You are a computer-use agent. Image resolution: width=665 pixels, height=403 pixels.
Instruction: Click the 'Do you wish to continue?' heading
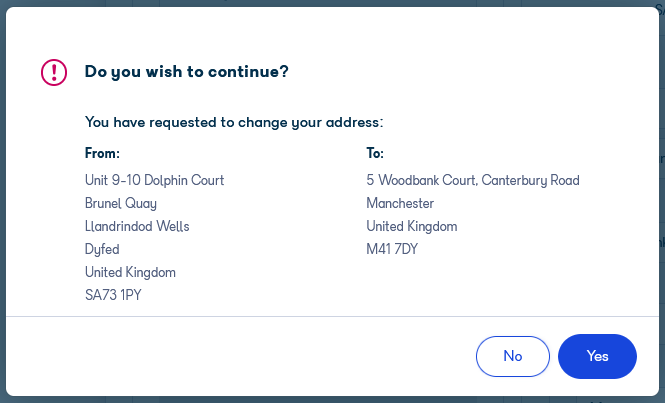click(x=187, y=72)
